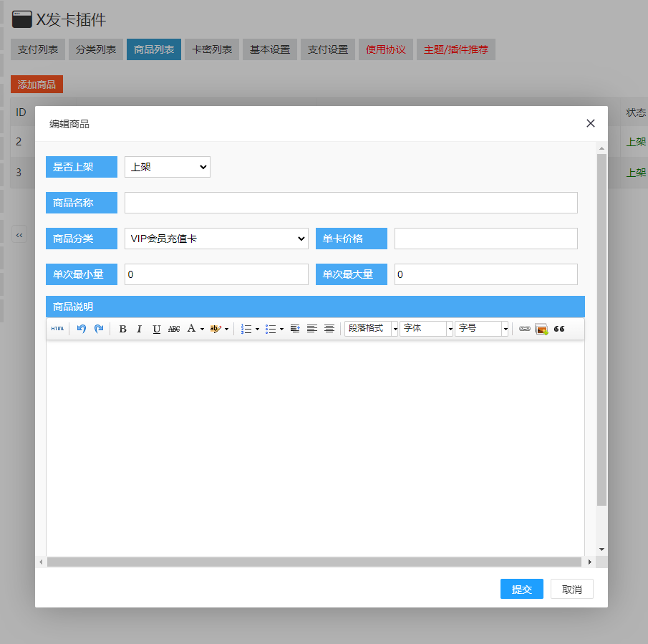Click product row ID 2
The image size is (648, 644).
(x=19, y=142)
